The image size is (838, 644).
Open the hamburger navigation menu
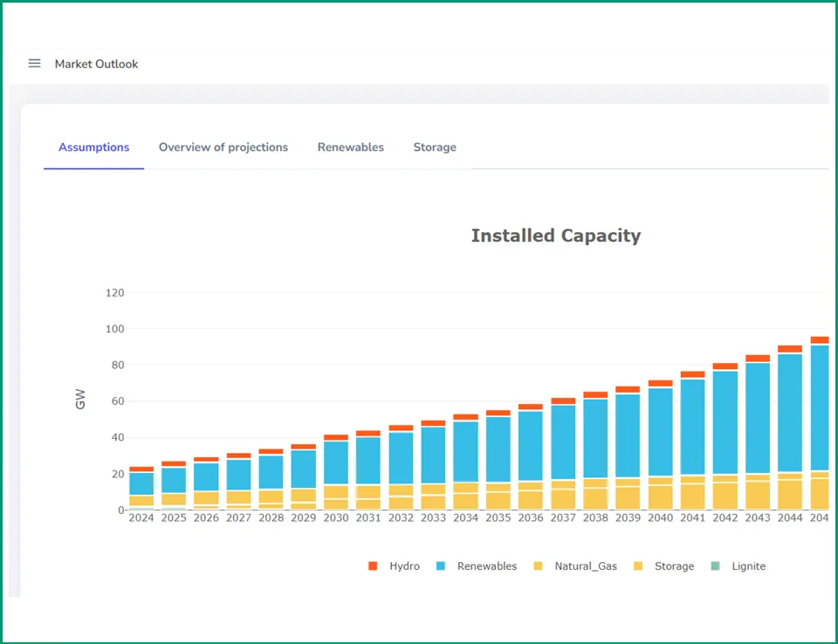(x=34, y=64)
